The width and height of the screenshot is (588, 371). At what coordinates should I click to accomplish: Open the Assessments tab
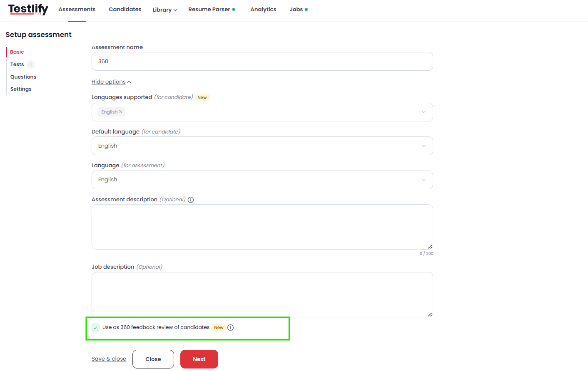click(77, 10)
